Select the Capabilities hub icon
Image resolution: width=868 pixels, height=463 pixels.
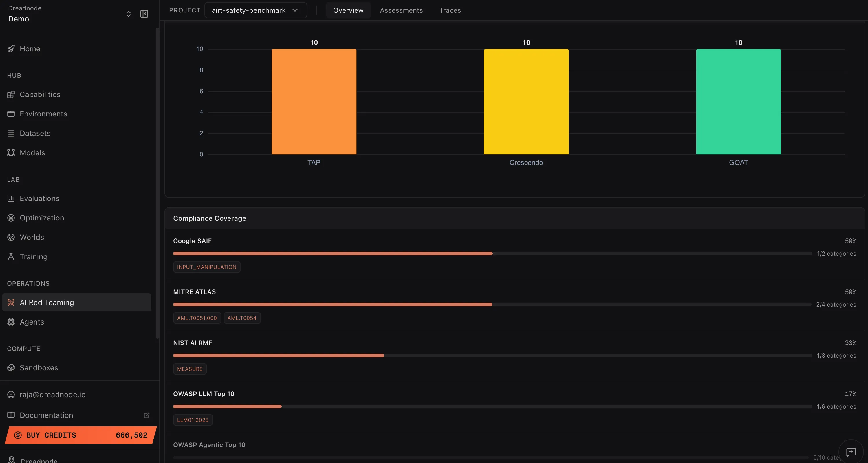pyautogui.click(x=11, y=94)
